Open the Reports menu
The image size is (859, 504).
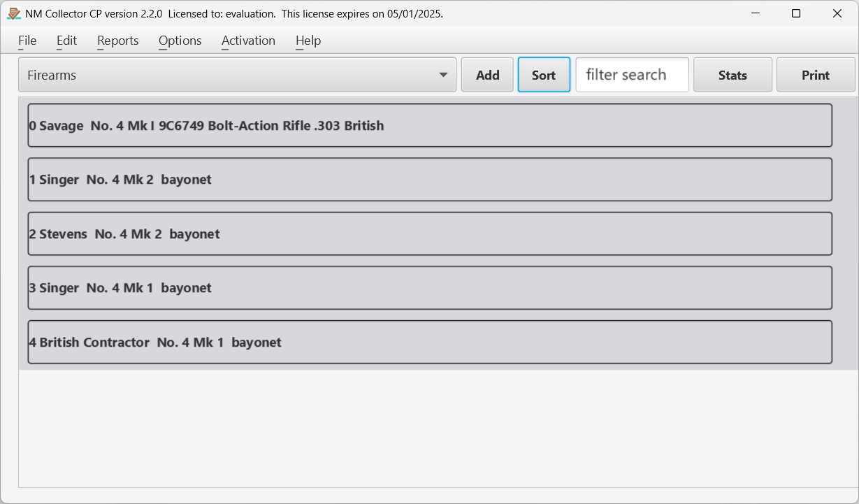pyautogui.click(x=118, y=41)
